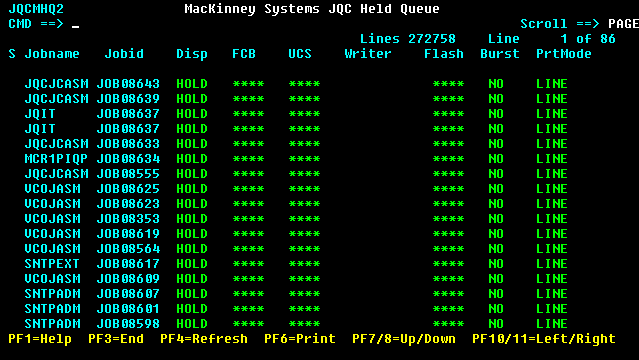Select job ID JOB08639

pyautogui.click(x=128, y=99)
